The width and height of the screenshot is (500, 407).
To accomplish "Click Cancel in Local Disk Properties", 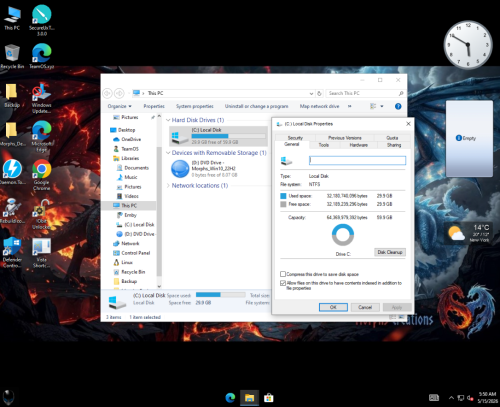I will (365, 307).
